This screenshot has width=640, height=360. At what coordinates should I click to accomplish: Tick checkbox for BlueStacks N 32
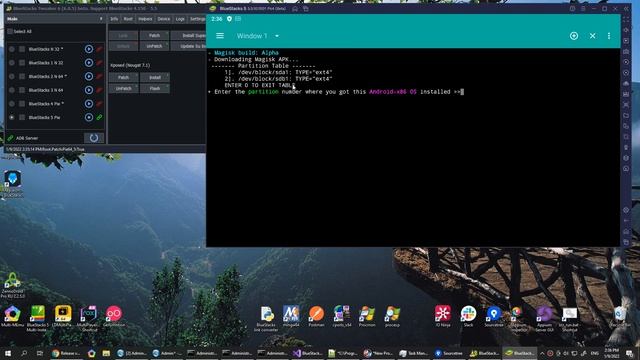pos(22,49)
